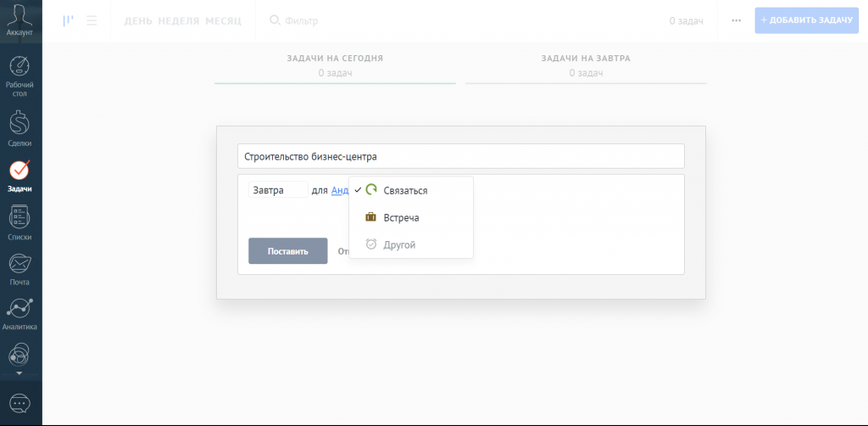This screenshot has height=426, width=868.
Task: Open the chat bubble icon in sidebar
Action: pyautogui.click(x=20, y=403)
